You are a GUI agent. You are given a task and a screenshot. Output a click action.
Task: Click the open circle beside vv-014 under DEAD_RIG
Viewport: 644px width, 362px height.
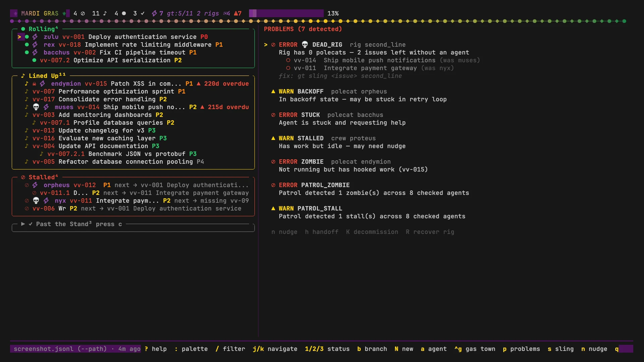point(288,60)
